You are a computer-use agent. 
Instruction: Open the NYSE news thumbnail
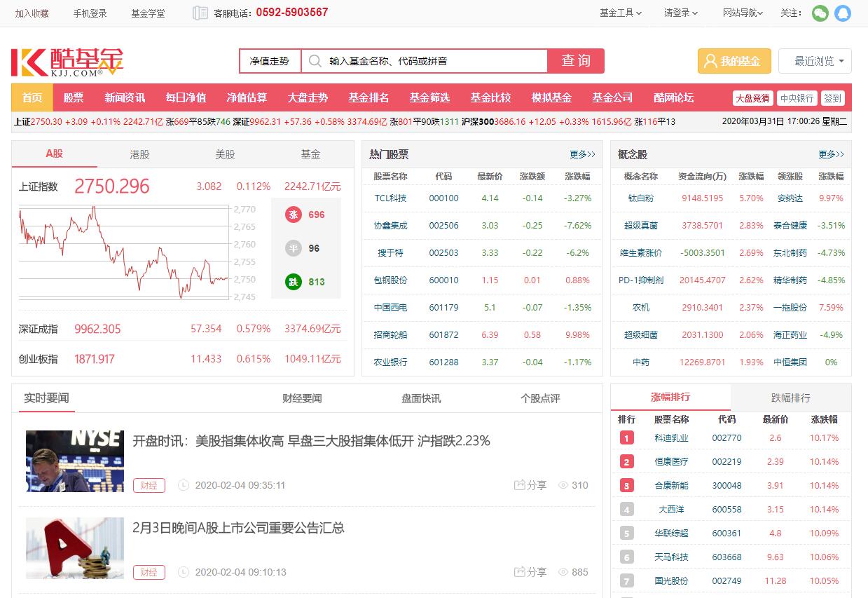coord(75,461)
